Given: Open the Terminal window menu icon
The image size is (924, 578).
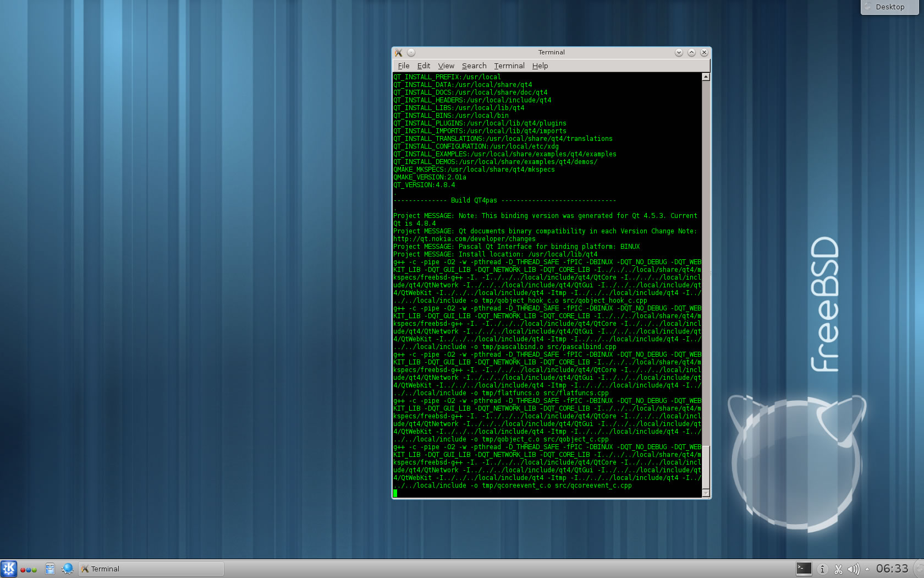Looking at the screenshot, I should pyautogui.click(x=399, y=52).
